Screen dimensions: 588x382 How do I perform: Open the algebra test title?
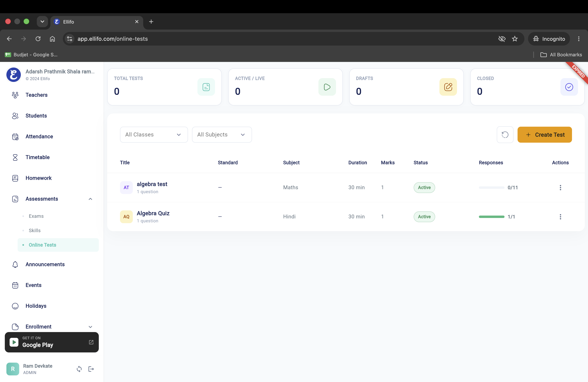152,184
